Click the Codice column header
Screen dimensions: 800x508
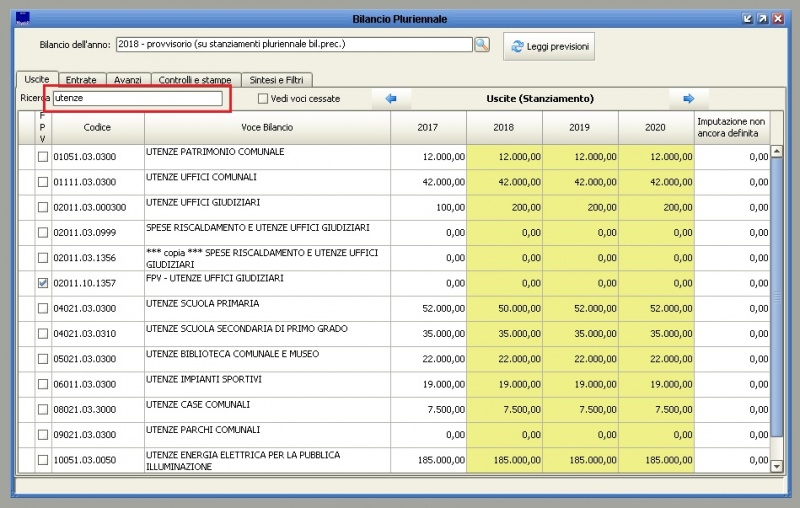click(x=98, y=127)
